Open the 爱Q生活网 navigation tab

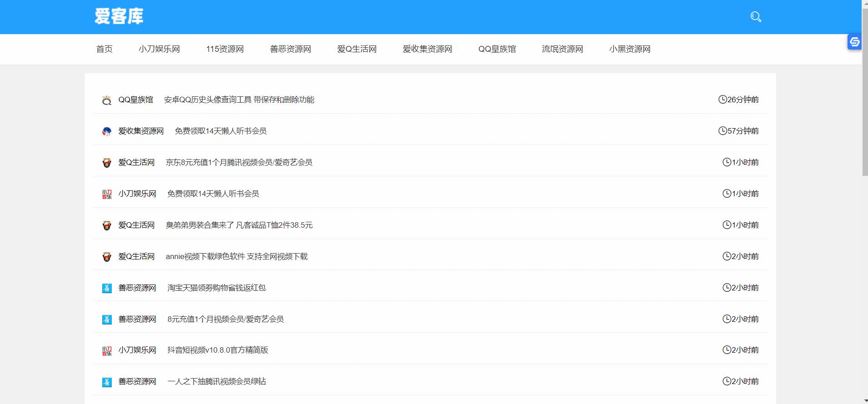click(x=357, y=49)
